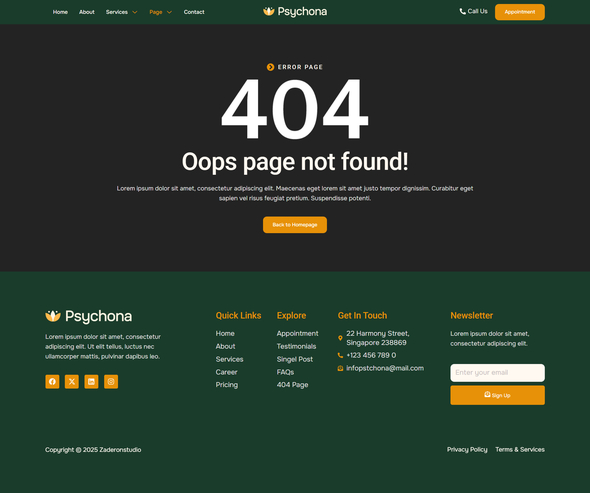Click the Psychona lotus logo in header
This screenshot has height=493, width=590.
295,12
